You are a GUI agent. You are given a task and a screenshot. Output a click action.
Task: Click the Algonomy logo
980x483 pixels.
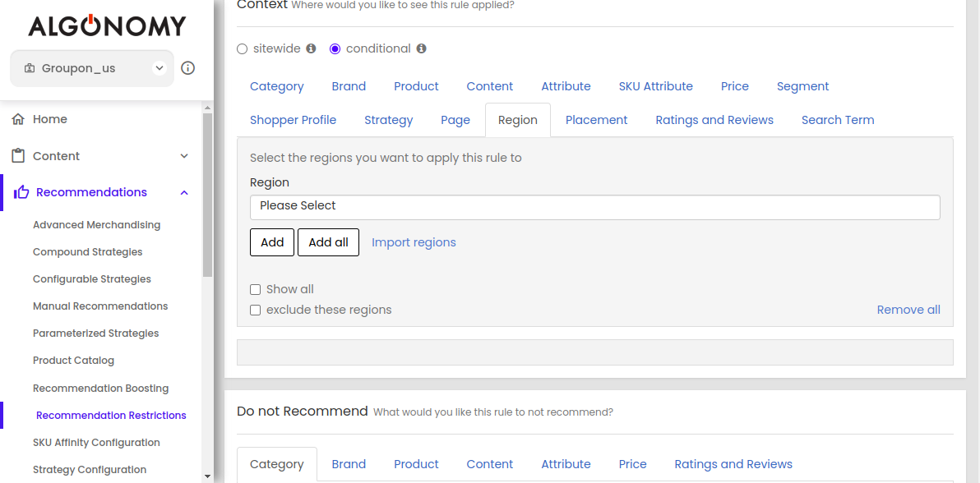(x=107, y=25)
